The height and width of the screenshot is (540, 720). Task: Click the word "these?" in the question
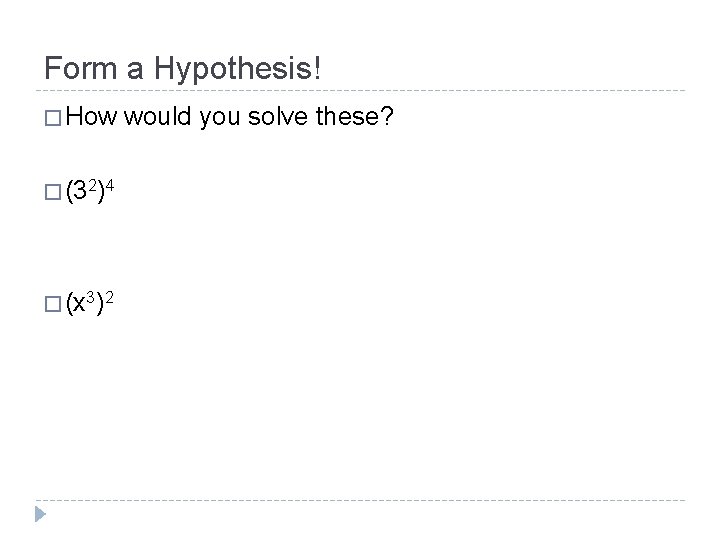point(359,120)
